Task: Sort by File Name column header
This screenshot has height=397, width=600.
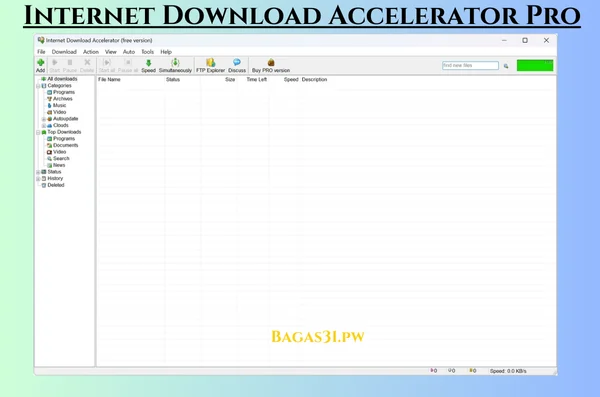Action: 109,80
